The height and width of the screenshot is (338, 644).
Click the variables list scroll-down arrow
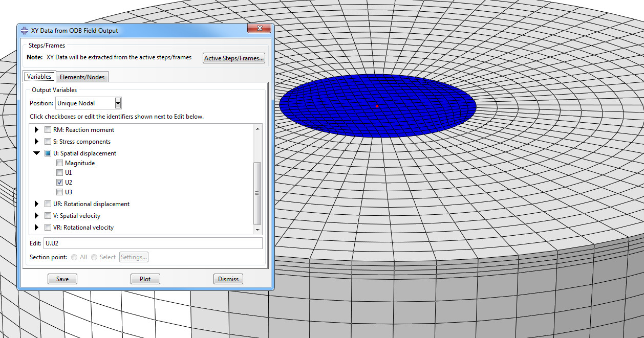point(257,230)
